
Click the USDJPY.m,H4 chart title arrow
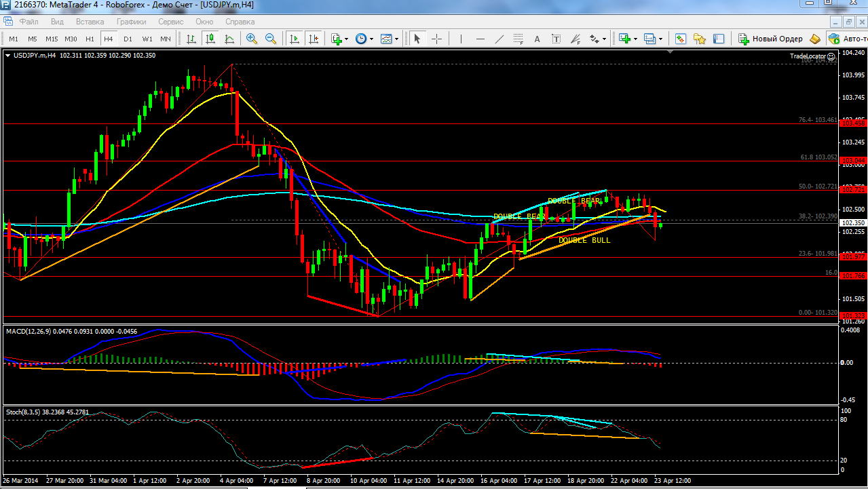(7, 56)
